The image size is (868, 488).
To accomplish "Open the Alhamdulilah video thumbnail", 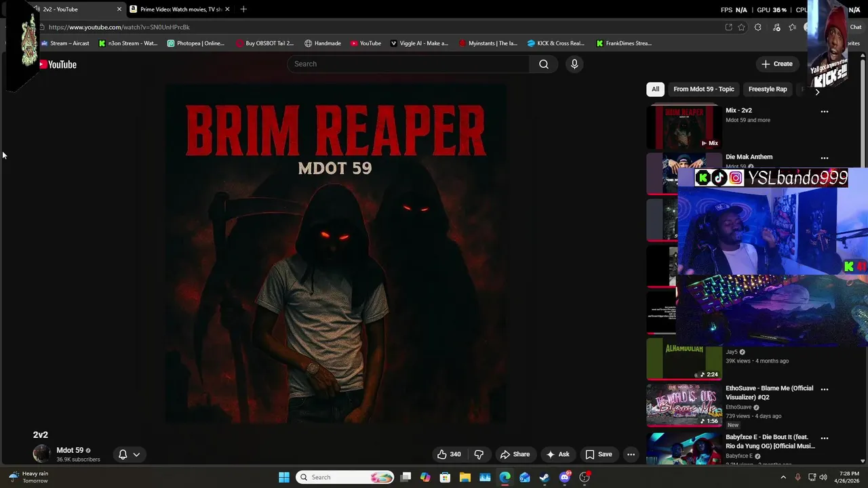I will [x=684, y=359].
